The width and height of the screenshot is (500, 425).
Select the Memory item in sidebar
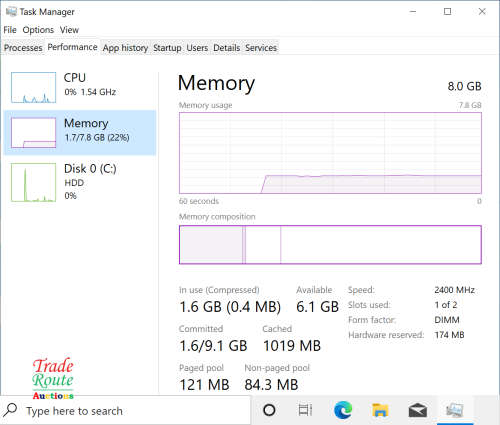click(80, 133)
